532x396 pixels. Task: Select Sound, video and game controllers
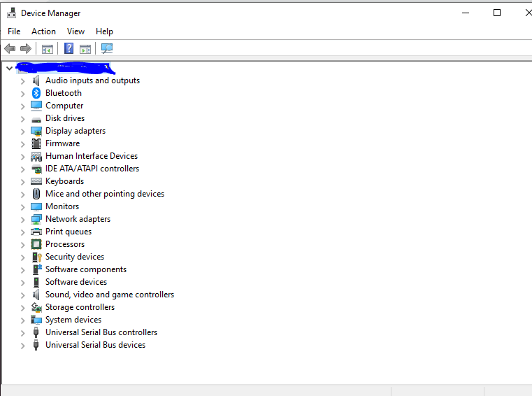[x=110, y=295]
